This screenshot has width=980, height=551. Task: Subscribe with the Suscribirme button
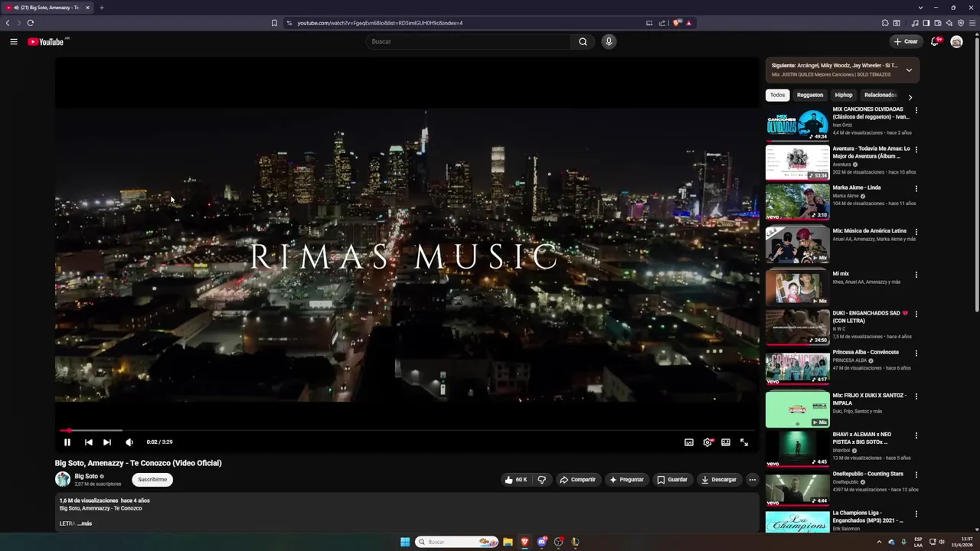click(x=152, y=480)
